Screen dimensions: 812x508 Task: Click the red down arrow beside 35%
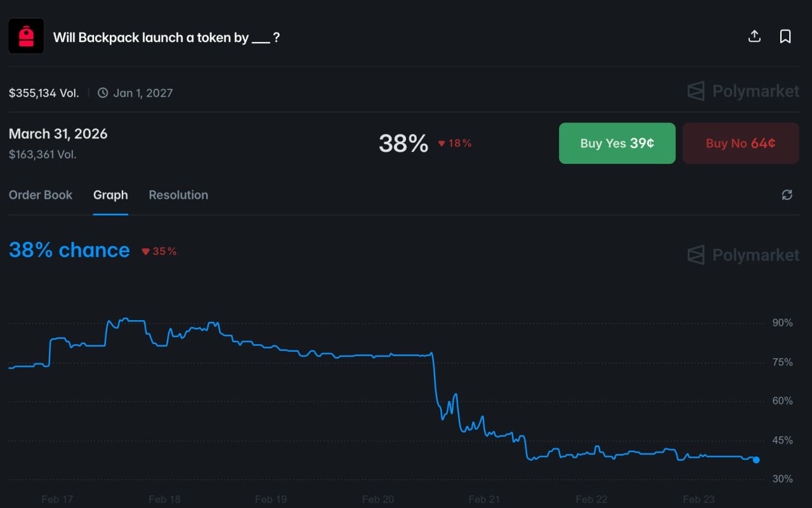click(x=145, y=251)
